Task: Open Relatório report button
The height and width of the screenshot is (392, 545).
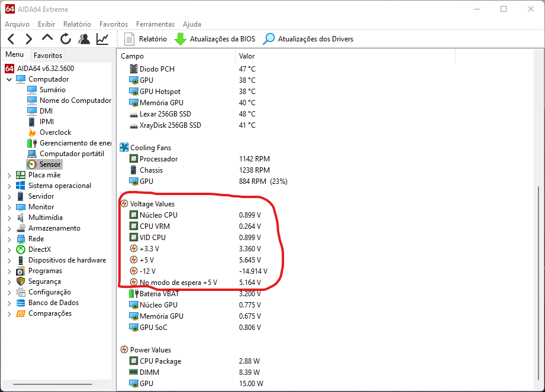Action: [146, 39]
